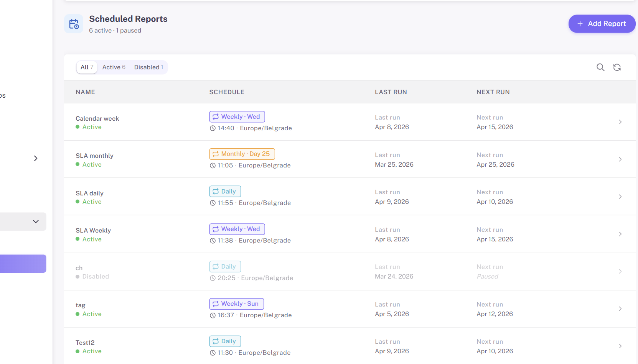Screen dimensions: 638x364
Task: Open the dropdown chevron in the left panel
Action: click(x=36, y=221)
